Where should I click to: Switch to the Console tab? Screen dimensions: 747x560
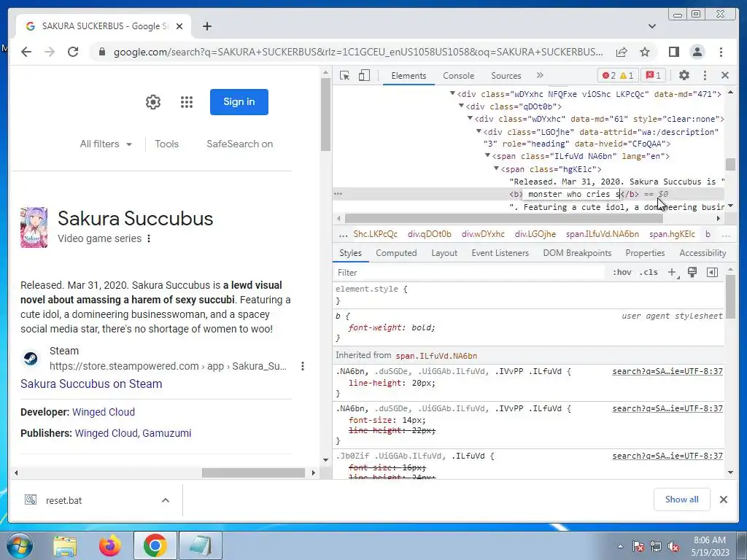tap(458, 76)
